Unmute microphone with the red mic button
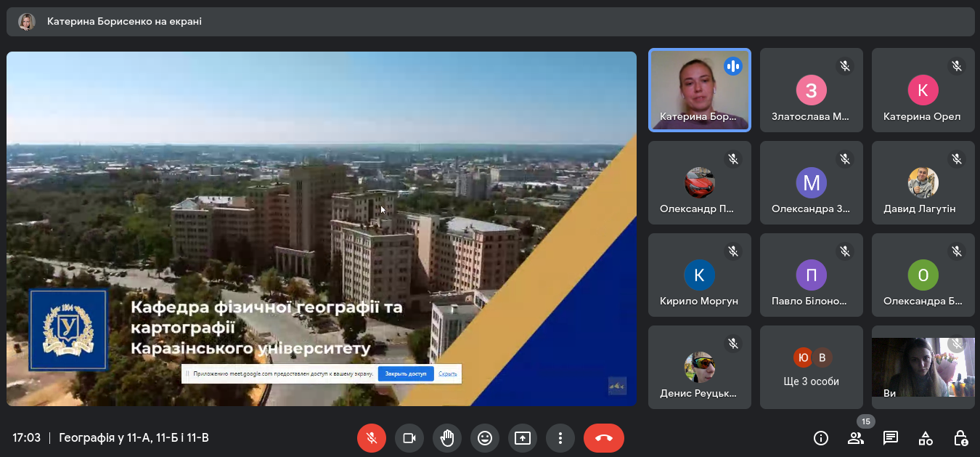Screen dimensions: 980x457 (x=371, y=438)
